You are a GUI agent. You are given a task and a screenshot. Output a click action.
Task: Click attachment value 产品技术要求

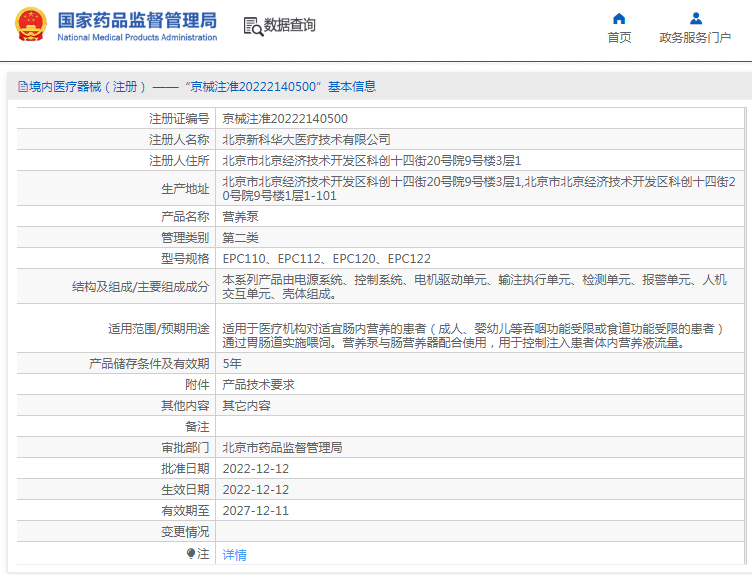(x=258, y=384)
